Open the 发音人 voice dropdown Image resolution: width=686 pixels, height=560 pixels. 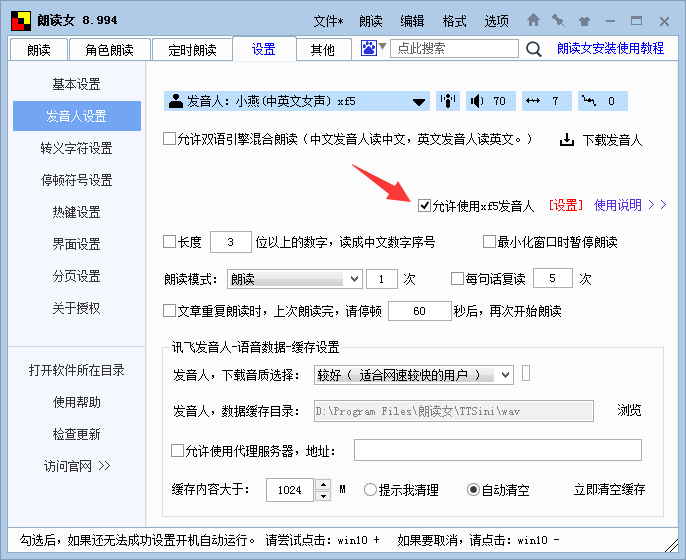pyautogui.click(x=297, y=101)
